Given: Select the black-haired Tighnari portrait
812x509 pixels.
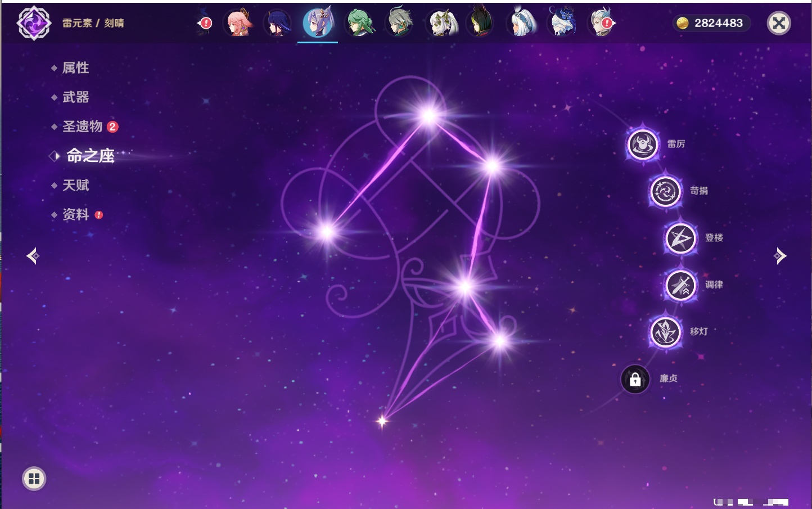Looking at the screenshot, I should [481, 22].
